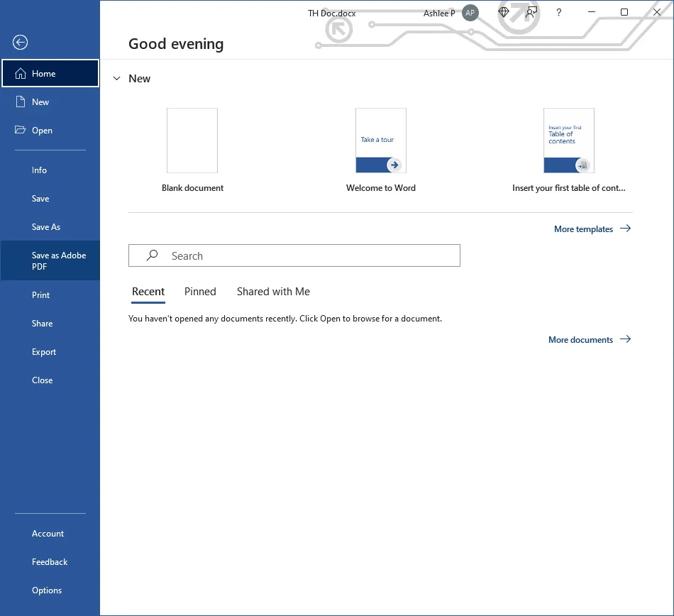Click the arrow beside More documents
The image size is (674, 616).
626,340
